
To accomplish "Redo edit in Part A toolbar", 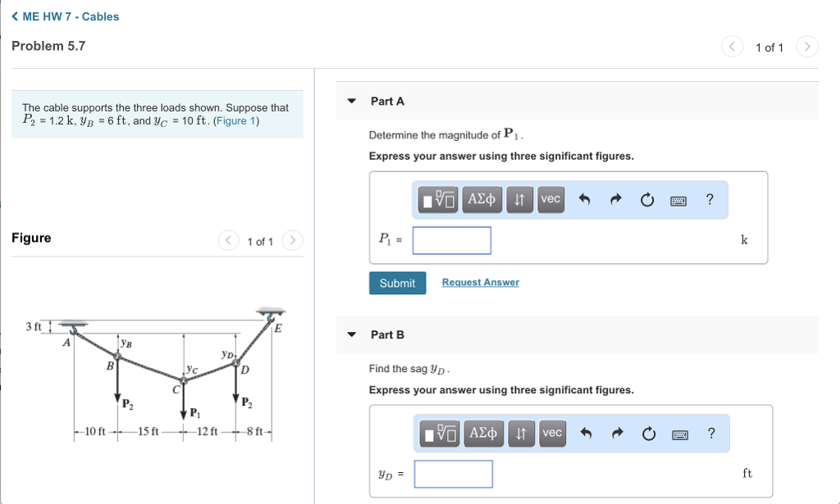I will [616, 199].
